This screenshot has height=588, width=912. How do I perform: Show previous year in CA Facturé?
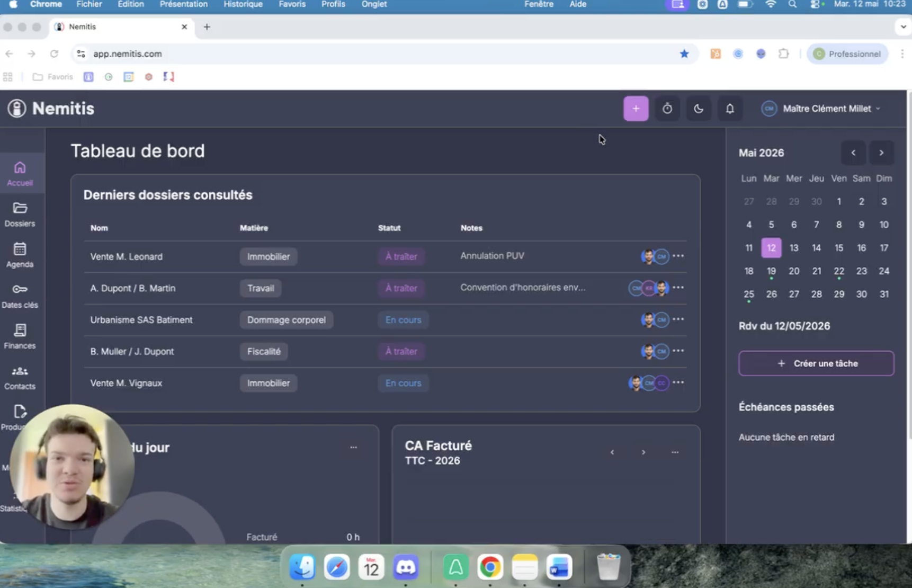[x=612, y=452]
